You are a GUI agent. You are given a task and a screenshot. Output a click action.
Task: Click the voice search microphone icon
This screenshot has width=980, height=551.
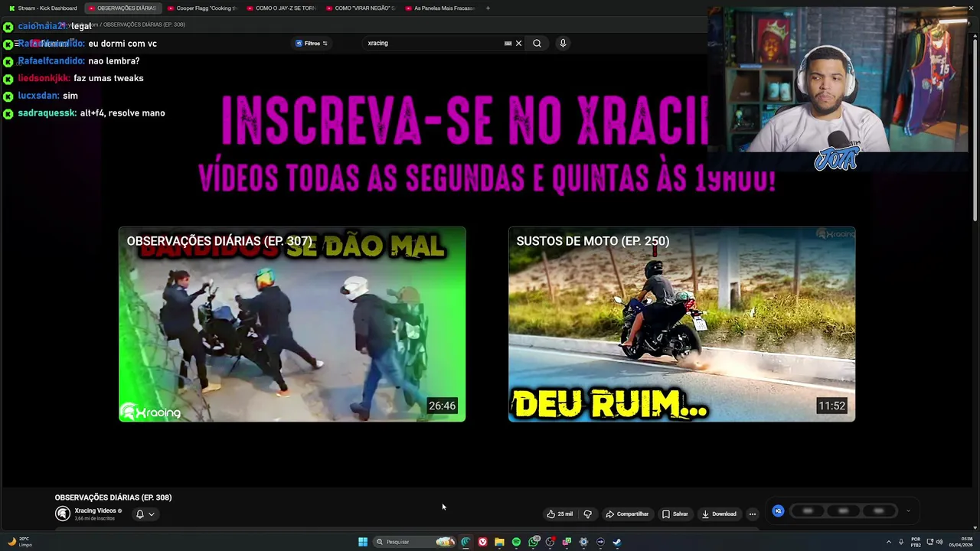click(x=563, y=43)
